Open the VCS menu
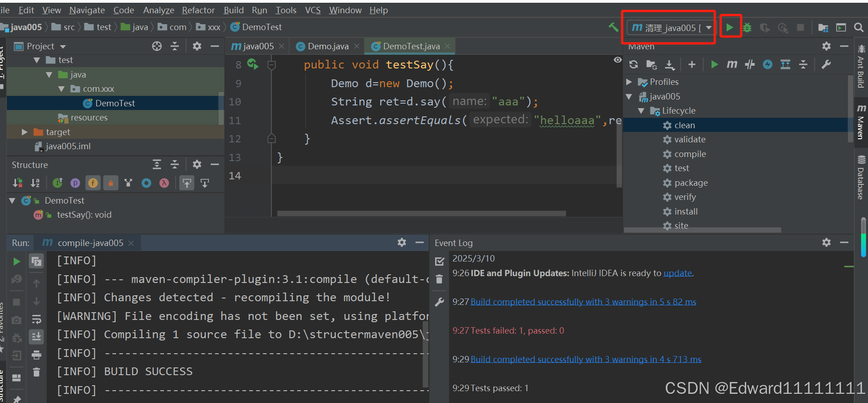 tap(313, 10)
